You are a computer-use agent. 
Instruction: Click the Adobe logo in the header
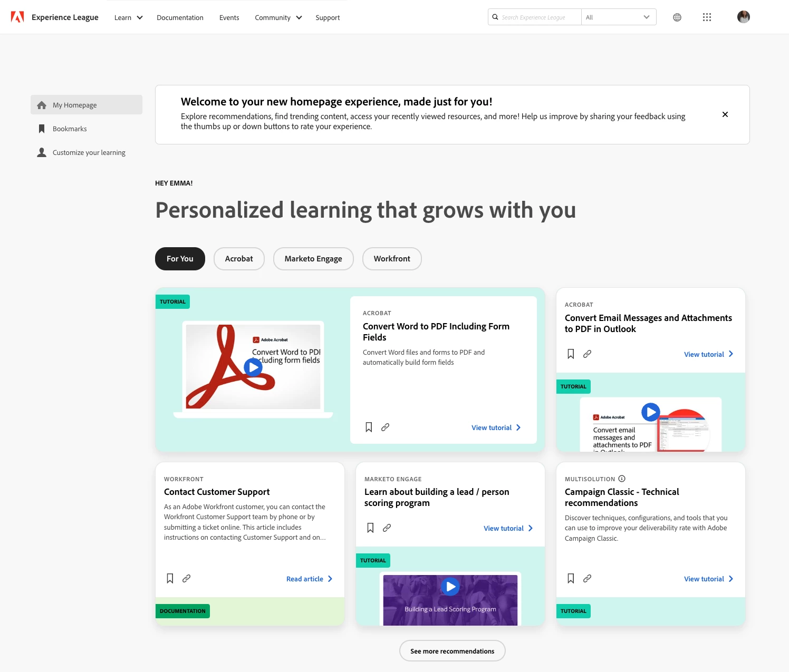pyautogui.click(x=17, y=17)
